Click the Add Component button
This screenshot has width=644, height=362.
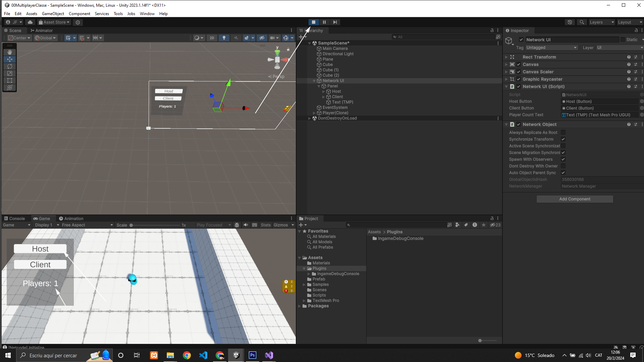click(575, 199)
